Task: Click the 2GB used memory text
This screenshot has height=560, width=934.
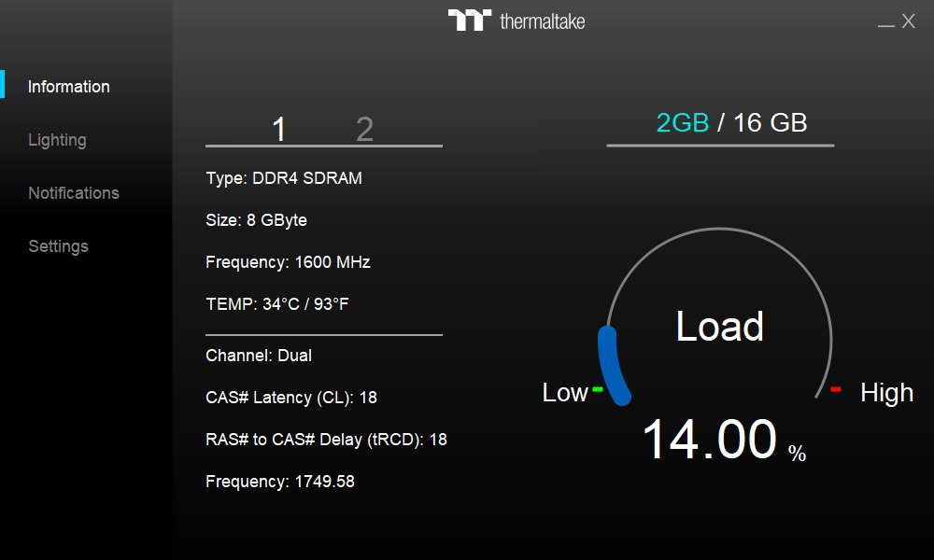Action: [x=683, y=122]
